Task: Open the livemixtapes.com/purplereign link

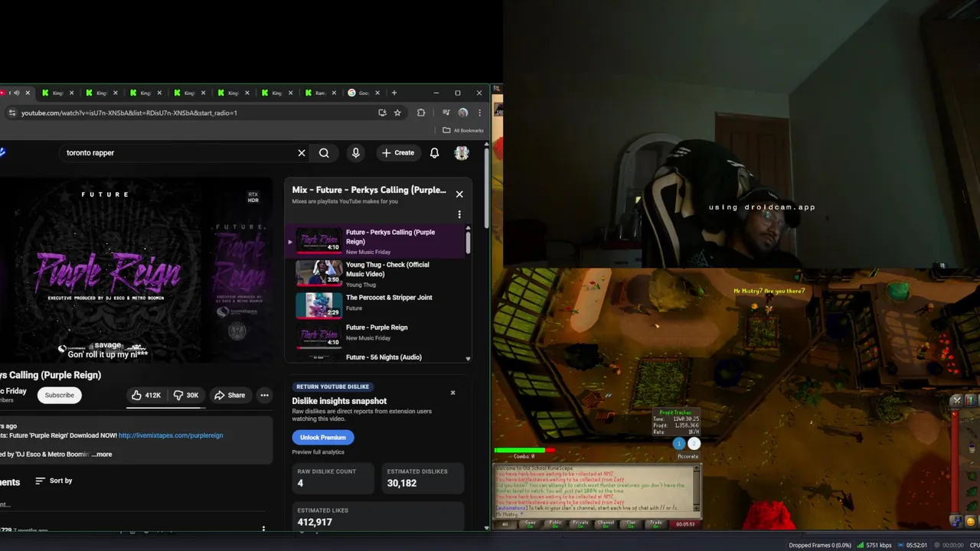Action: (x=171, y=435)
